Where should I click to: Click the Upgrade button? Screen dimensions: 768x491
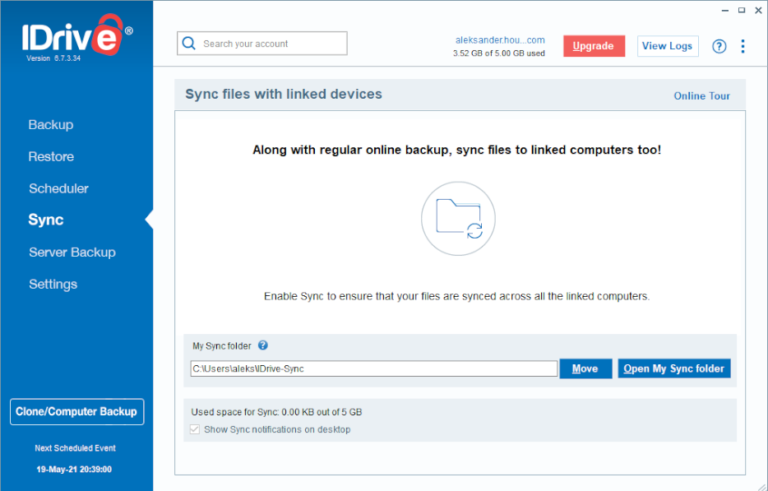point(594,46)
